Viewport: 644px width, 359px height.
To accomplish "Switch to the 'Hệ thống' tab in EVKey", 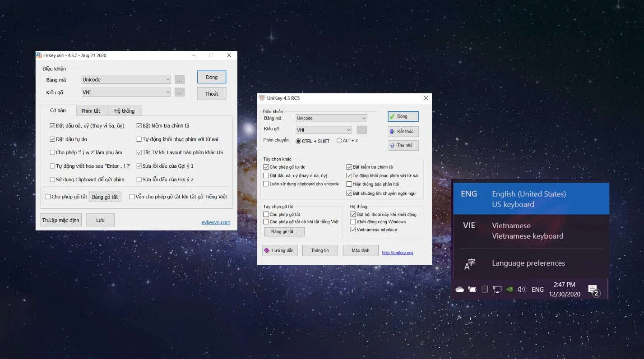I will (124, 110).
